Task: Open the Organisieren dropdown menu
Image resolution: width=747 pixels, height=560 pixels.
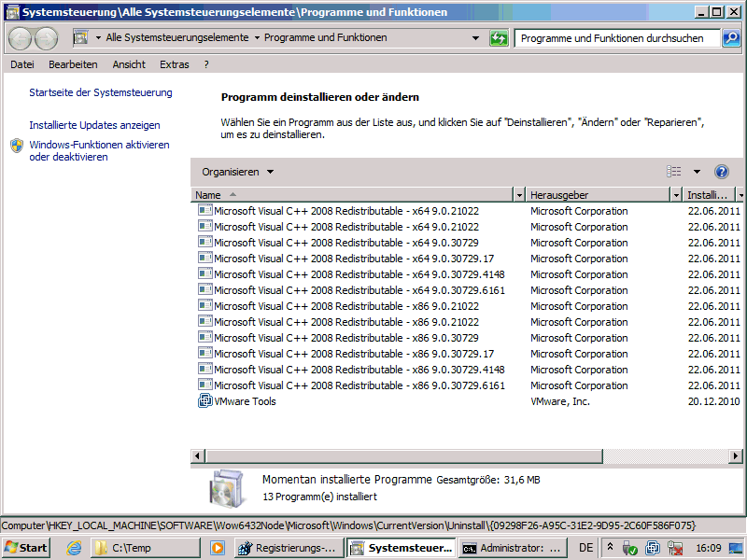Action: point(238,172)
